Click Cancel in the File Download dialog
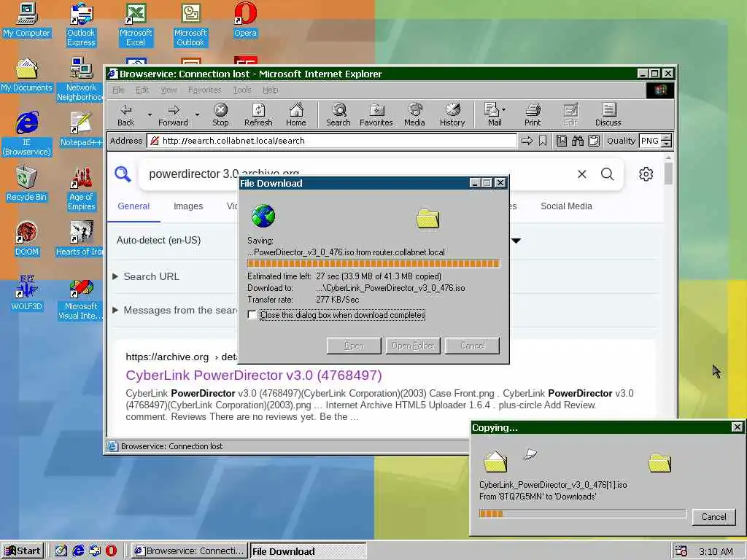This screenshot has height=560, width=747. tap(472, 346)
